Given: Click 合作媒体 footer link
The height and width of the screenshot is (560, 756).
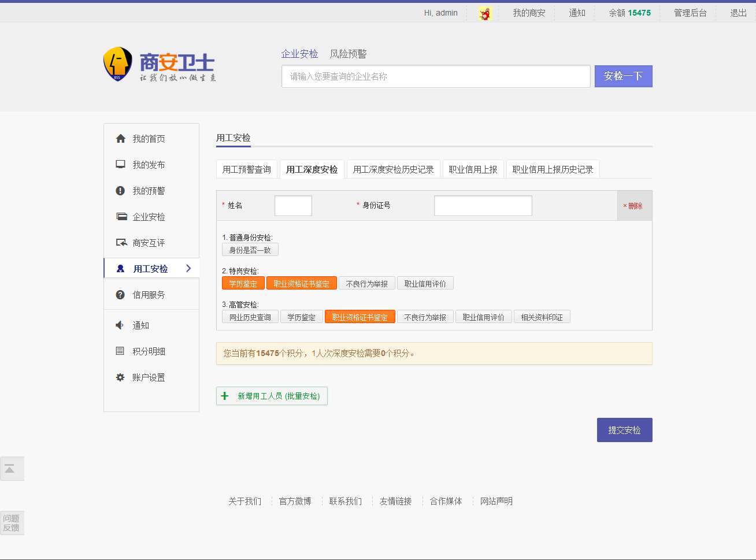Looking at the screenshot, I should [446, 501].
